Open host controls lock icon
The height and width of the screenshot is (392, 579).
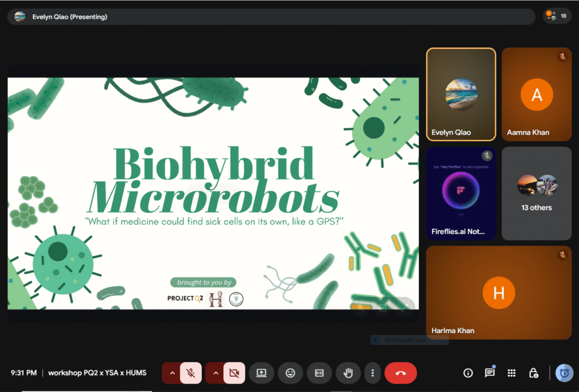(x=533, y=373)
